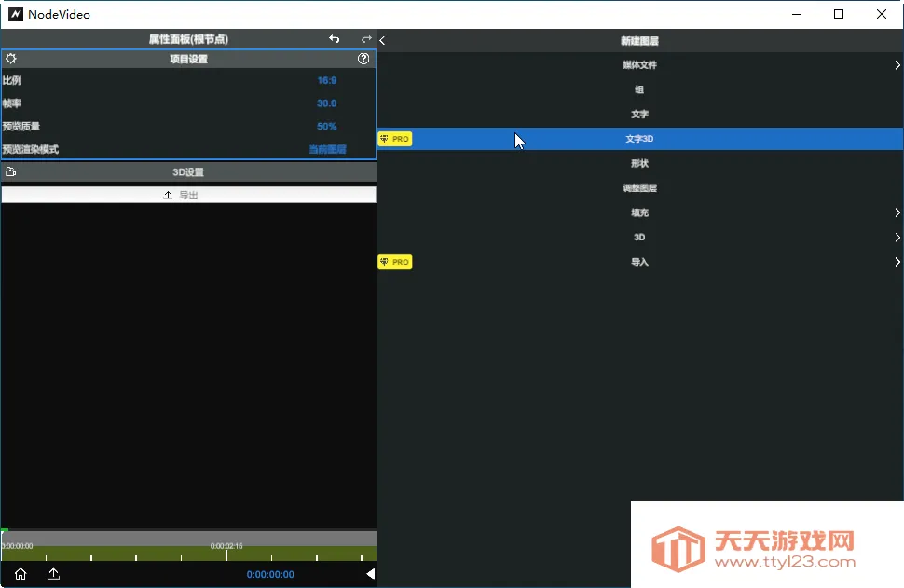Viewport: 904px width, 588px height.
Task: Expand the 填充 submenu
Action: pos(897,212)
